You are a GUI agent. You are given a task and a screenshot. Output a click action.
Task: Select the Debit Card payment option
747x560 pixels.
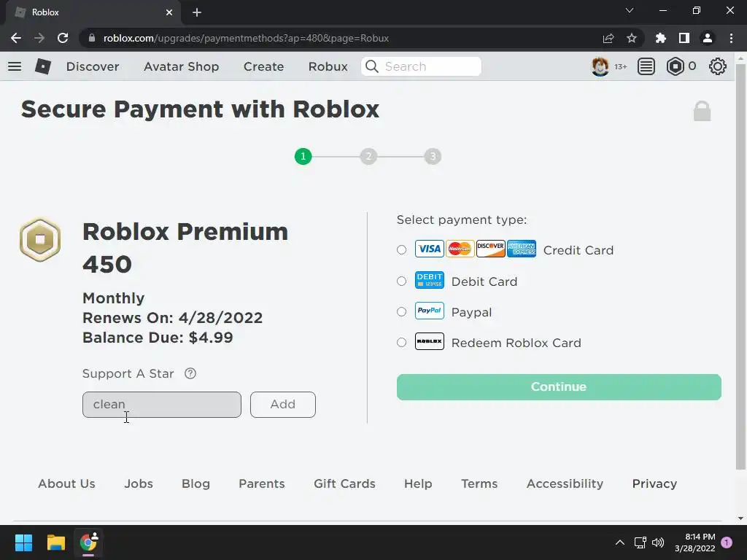click(402, 281)
